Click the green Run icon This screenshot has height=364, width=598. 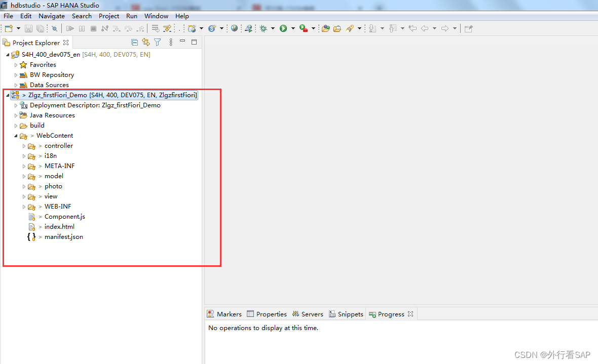pos(283,28)
